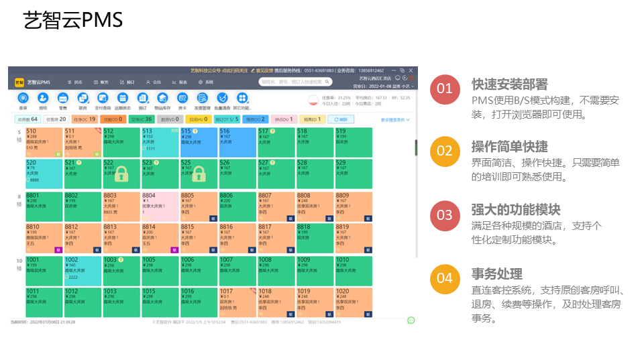
Task: Click the 联 badge on room 8805
Action: [213, 219]
